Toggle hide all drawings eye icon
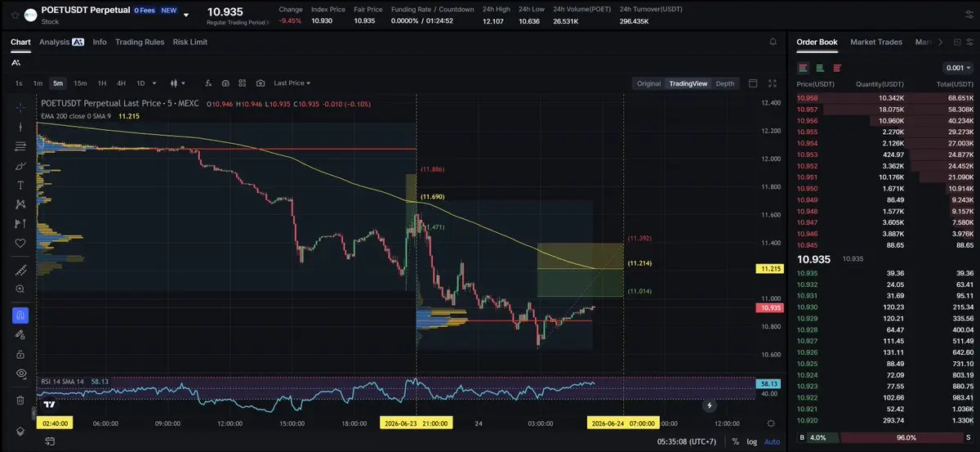The height and width of the screenshot is (452, 980). 20,374
